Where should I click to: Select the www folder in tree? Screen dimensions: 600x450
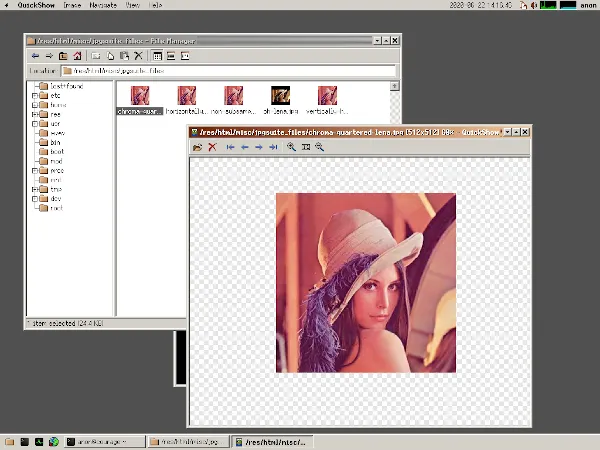coord(52,133)
